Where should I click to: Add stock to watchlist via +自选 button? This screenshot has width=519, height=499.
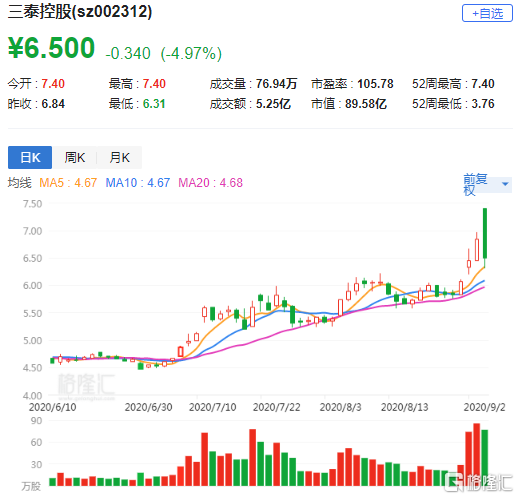click(487, 13)
